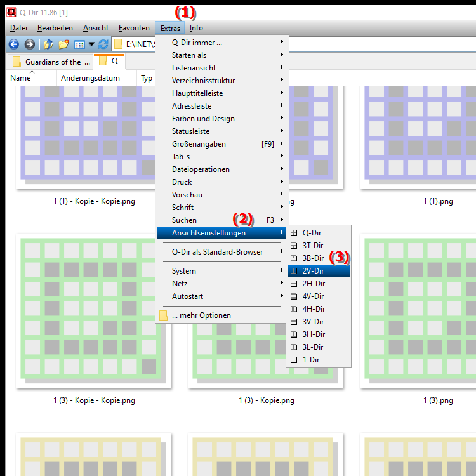476x476 pixels.
Task: Click the mehr Optionen folder icon
Action: click(x=163, y=315)
